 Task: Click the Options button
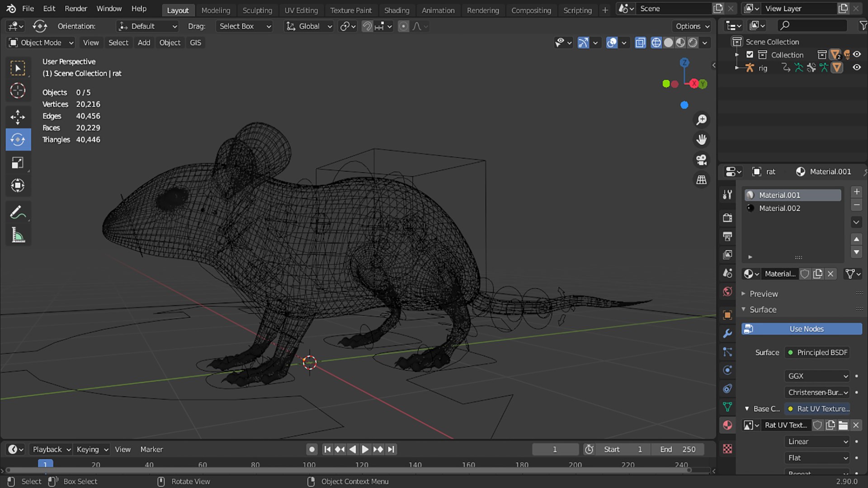[692, 26]
